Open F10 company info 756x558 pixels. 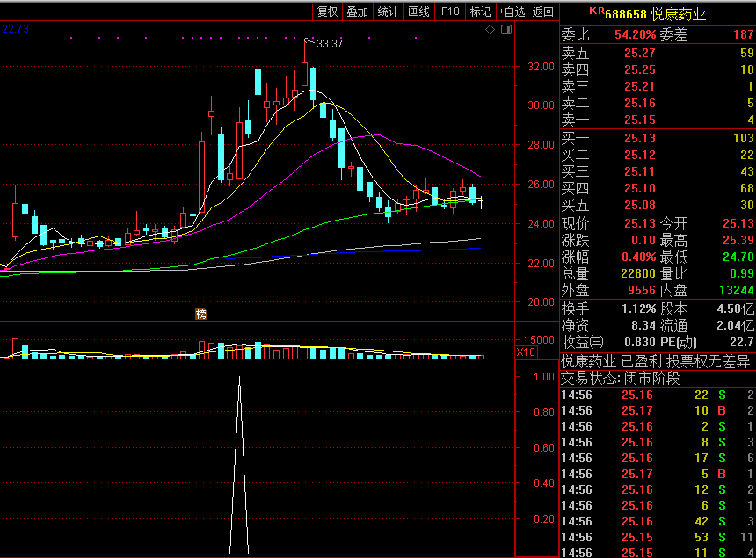(450, 11)
